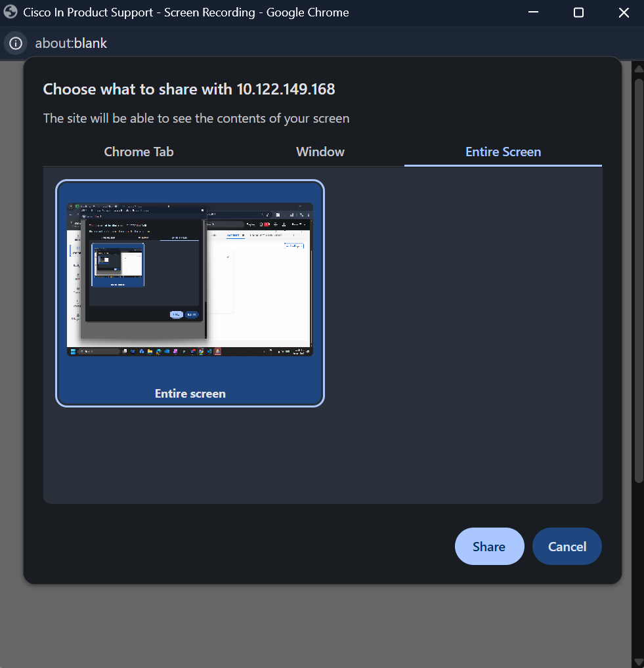The image size is (644, 668).
Task: Switch to the Window tab
Action: [320, 152]
